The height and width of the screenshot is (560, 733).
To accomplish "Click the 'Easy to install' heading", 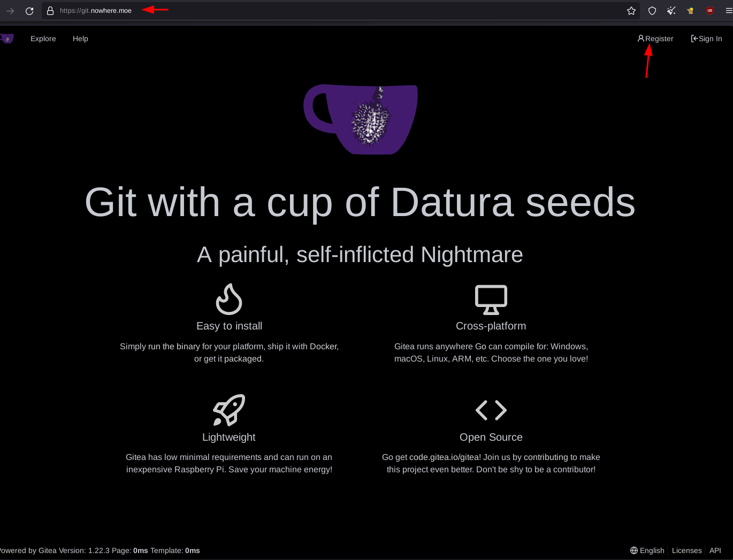I will pos(229,326).
